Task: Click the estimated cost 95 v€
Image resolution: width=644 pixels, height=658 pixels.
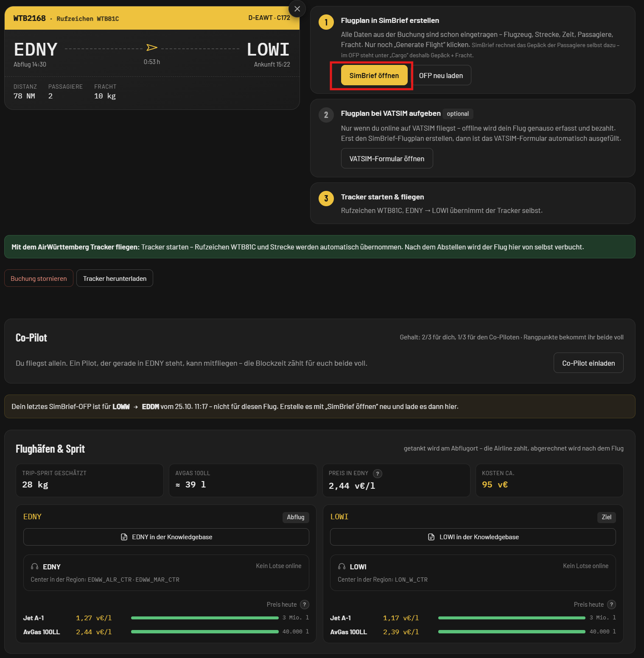Action: (x=495, y=484)
